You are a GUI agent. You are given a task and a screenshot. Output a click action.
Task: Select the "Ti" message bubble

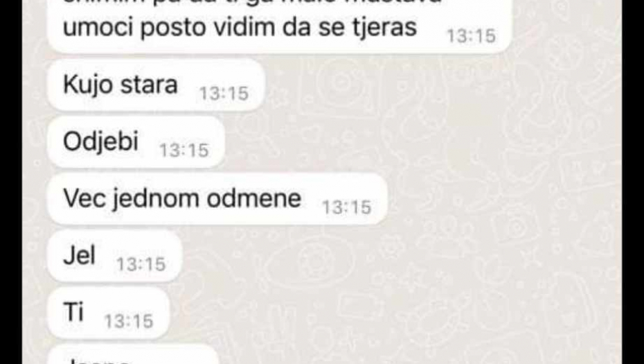[109, 313]
